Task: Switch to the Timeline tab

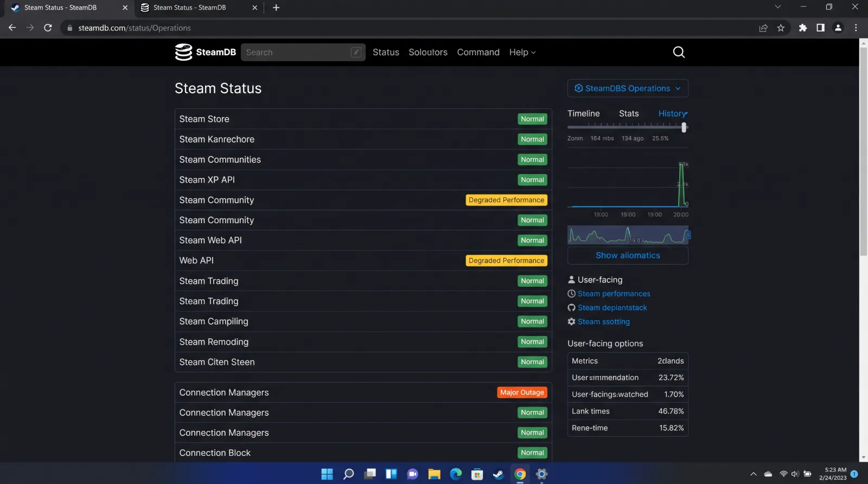Action: pyautogui.click(x=584, y=113)
